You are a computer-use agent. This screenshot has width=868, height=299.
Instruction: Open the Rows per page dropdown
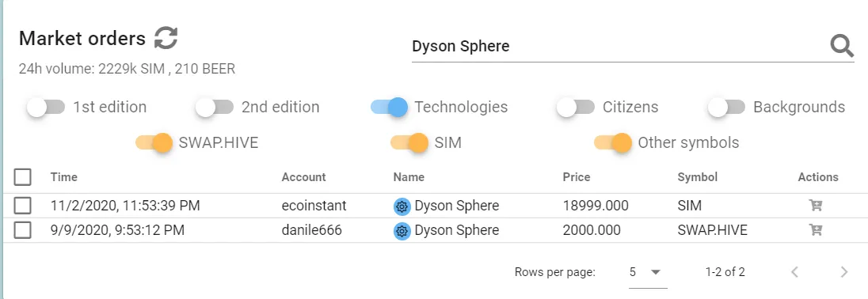point(648,272)
